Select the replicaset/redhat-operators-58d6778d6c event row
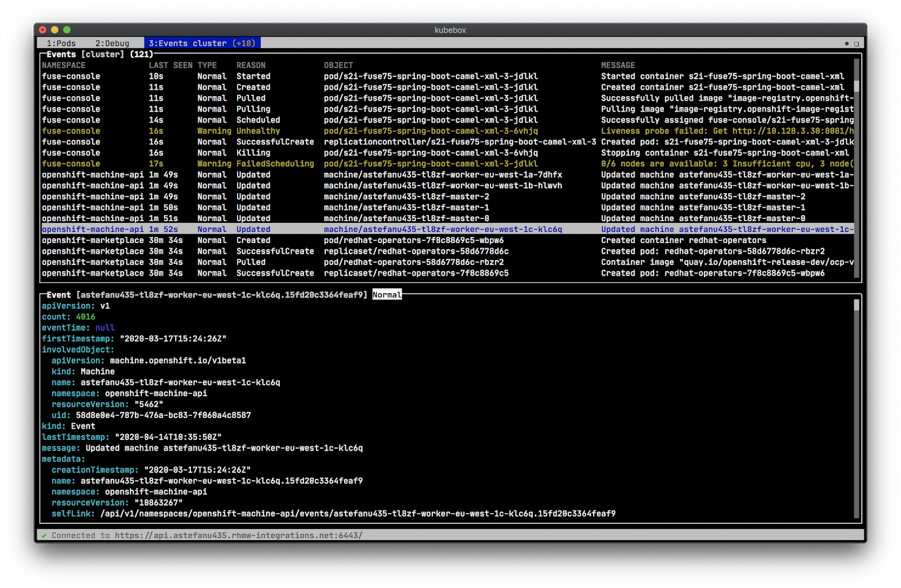This screenshot has height=588, width=901. [x=448, y=252]
